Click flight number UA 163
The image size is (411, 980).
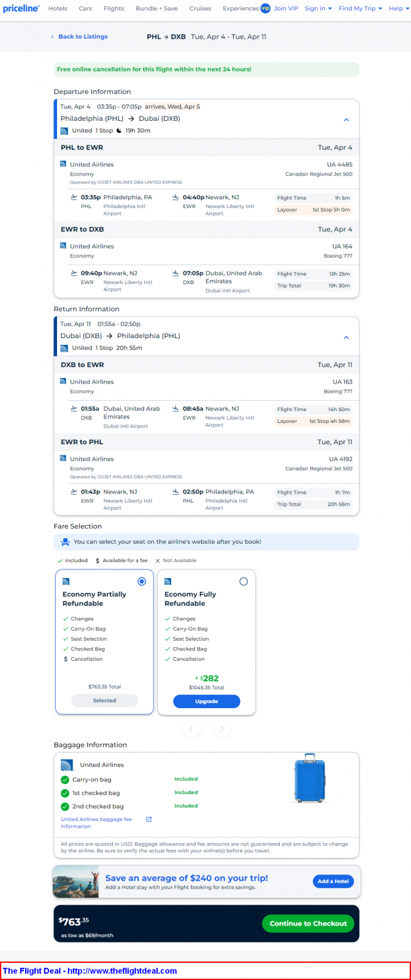[x=342, y=382]
